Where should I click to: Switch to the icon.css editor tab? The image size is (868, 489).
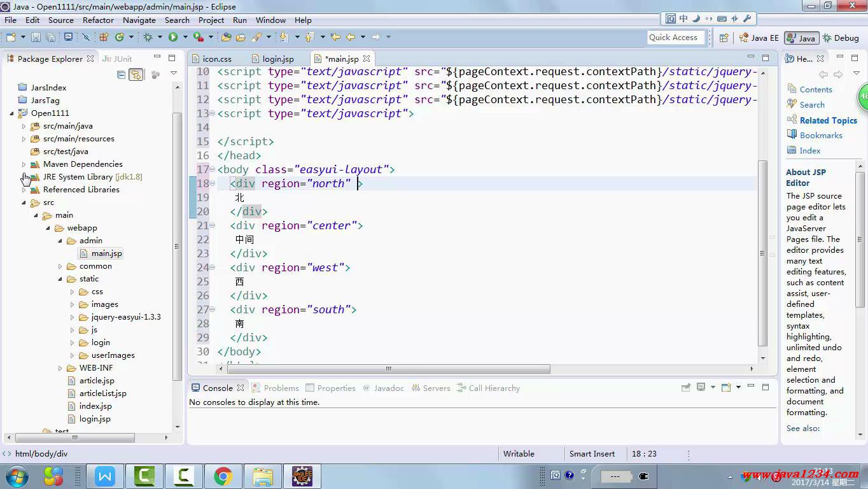212,59
